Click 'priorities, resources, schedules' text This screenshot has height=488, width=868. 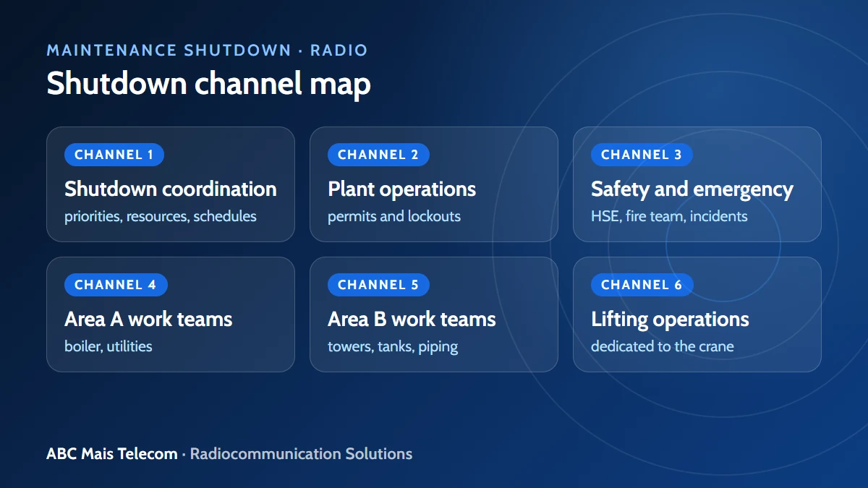coord(161,216)
